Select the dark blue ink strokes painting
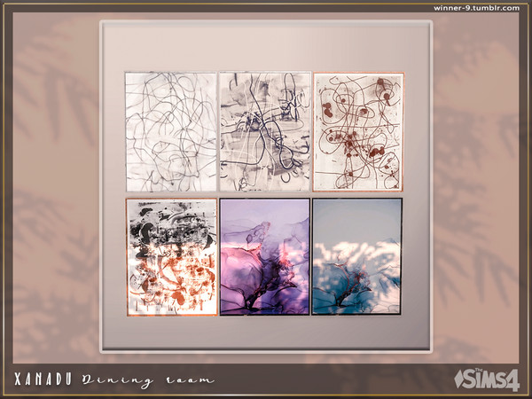The height and width of the screenshot is (399, 532). 265,131
